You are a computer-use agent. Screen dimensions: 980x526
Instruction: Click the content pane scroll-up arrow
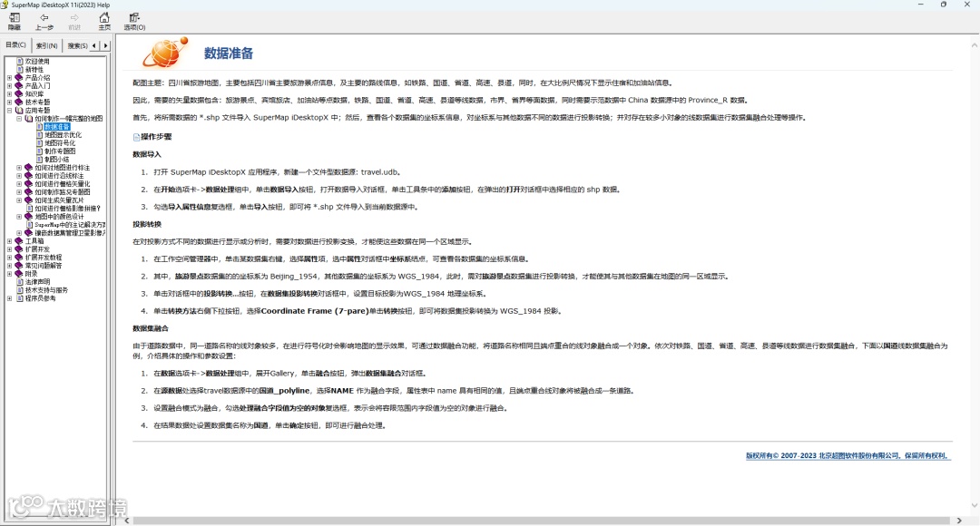(974, 45)
